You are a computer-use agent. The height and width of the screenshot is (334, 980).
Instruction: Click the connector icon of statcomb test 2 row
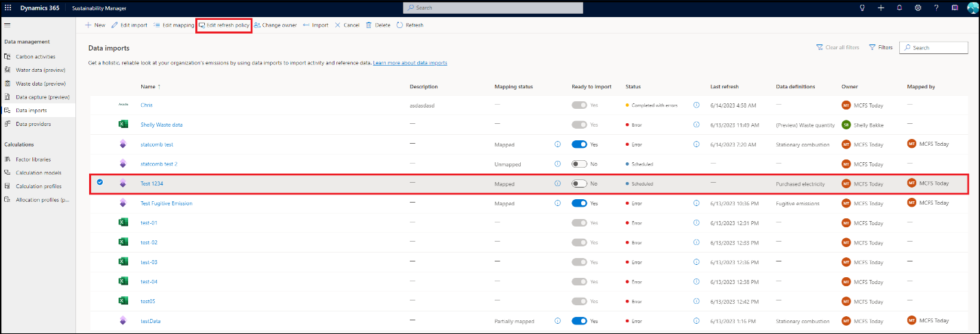tap(123, 164)
